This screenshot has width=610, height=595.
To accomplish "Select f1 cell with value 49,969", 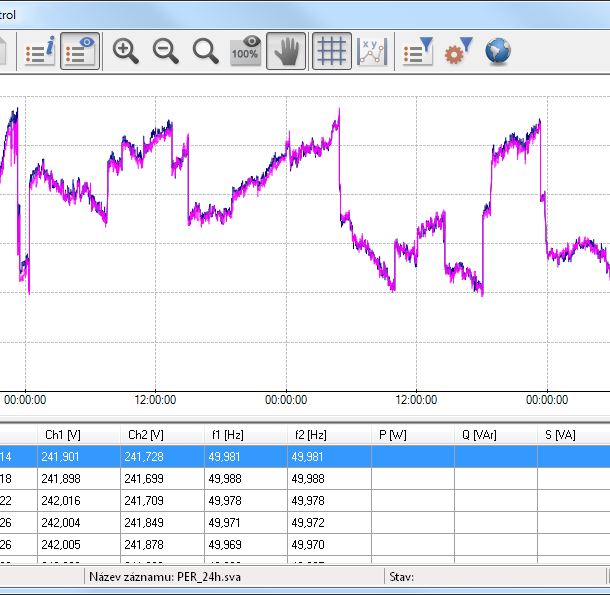I will [x=246, y=544].
